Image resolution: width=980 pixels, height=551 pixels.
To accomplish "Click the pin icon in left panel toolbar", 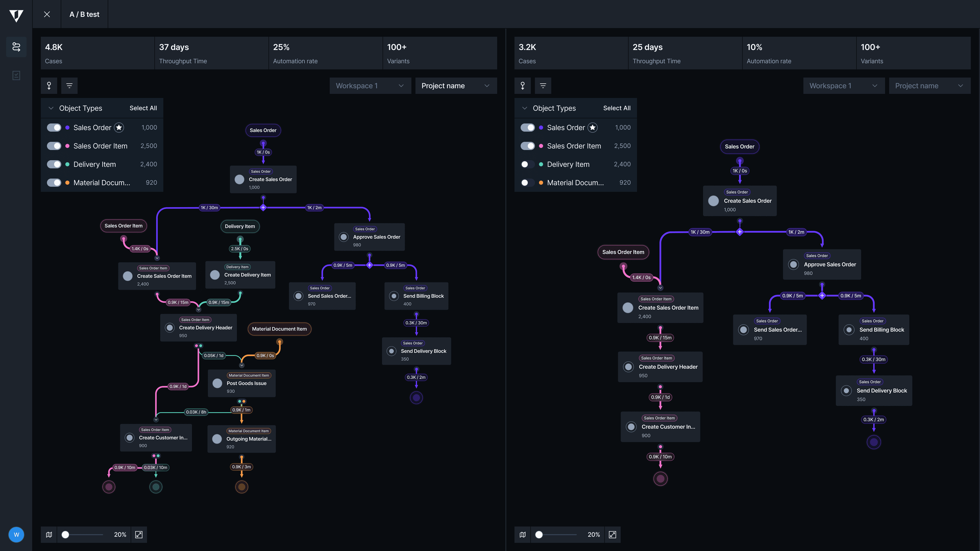I will 49,85.
